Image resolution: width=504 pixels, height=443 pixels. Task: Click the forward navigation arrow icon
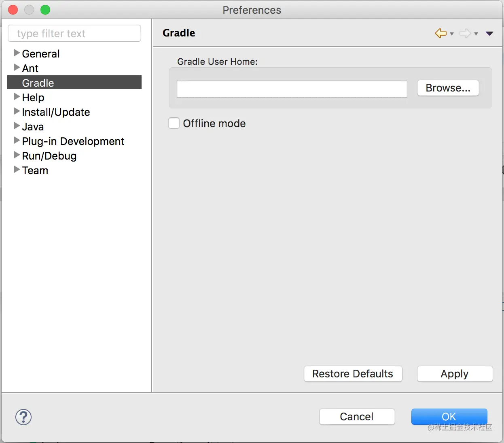tap(465, 33)
